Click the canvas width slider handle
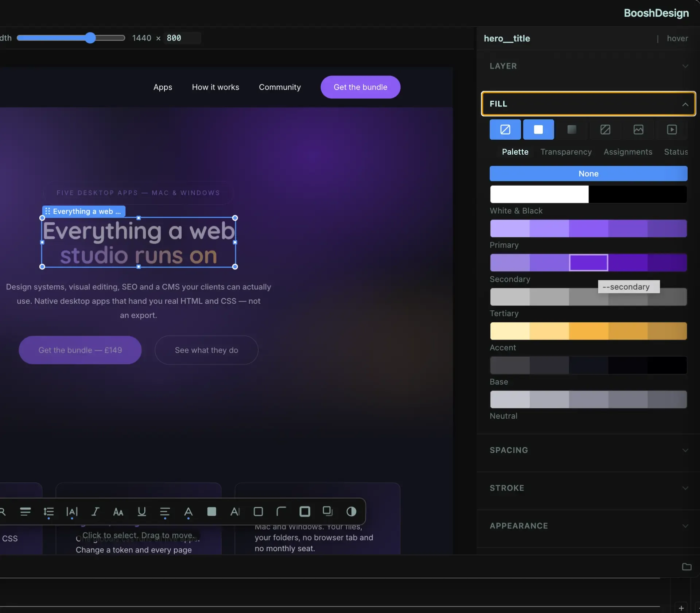Viewport: 700px width, 613px height. click(90, 38)
